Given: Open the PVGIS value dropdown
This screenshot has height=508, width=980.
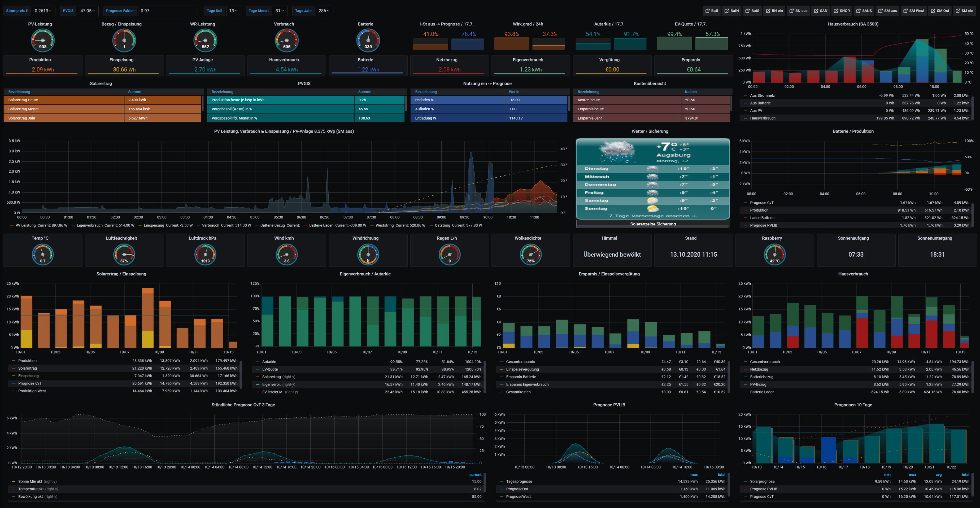Looking at the screenshot, I should [88, 11].
